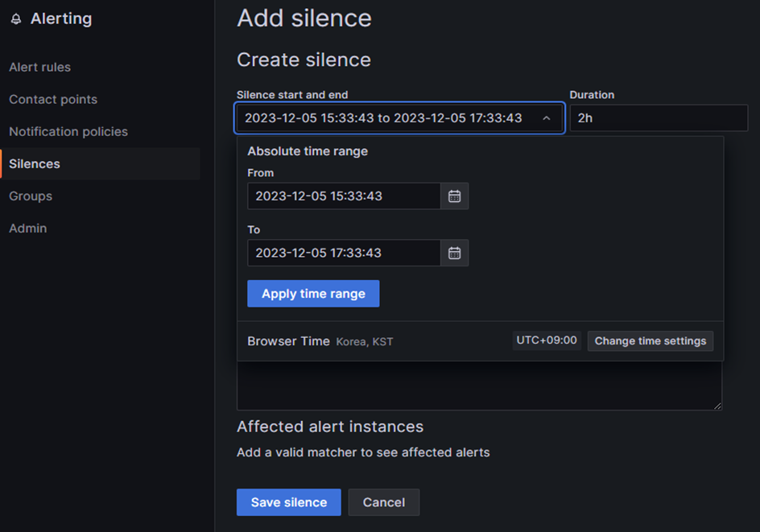
Task: Click the 'Create silence' heading
Action: 304,60
